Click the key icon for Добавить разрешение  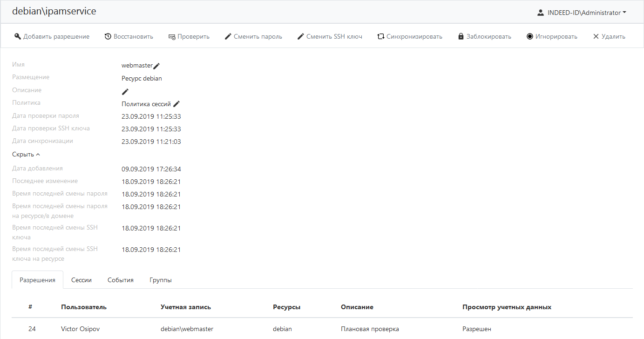pyautogui.click(x=18, y=36)
